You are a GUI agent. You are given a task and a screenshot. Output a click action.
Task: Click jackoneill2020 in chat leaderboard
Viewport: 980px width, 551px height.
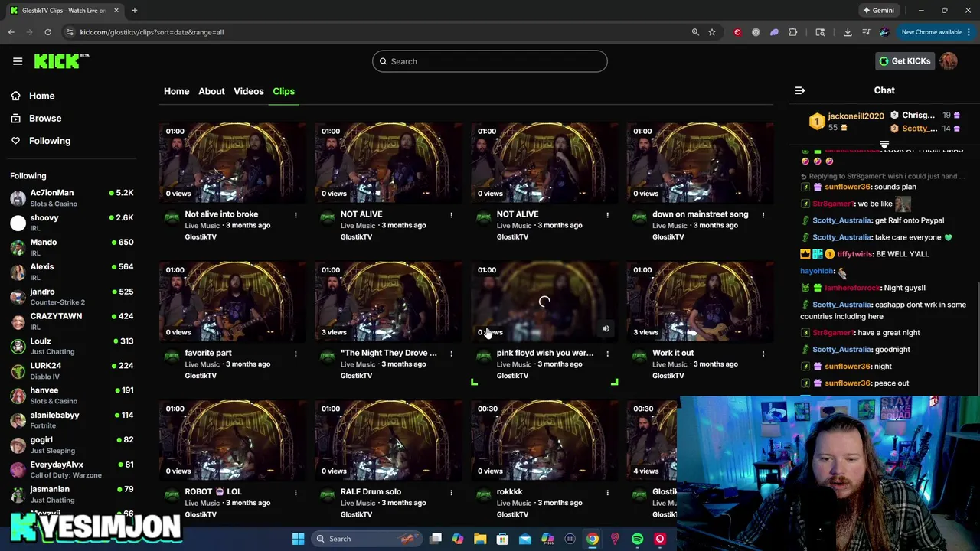[856, 116]
